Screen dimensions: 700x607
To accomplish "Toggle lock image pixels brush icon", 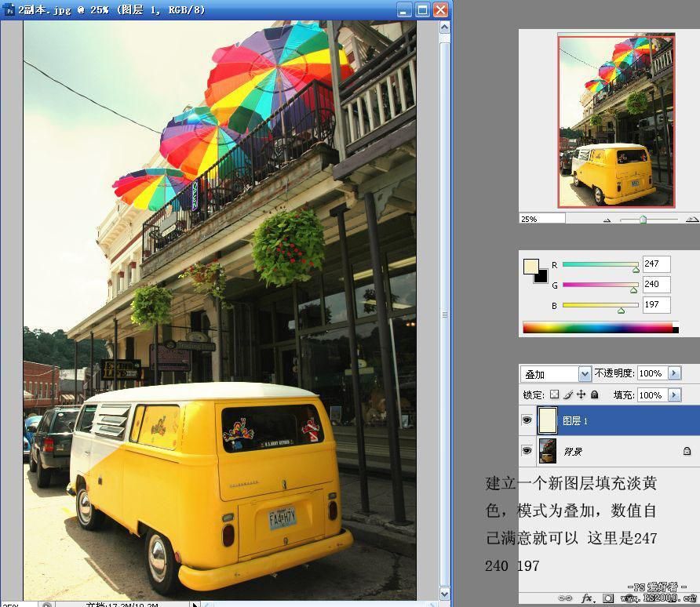I will (568, 394).
